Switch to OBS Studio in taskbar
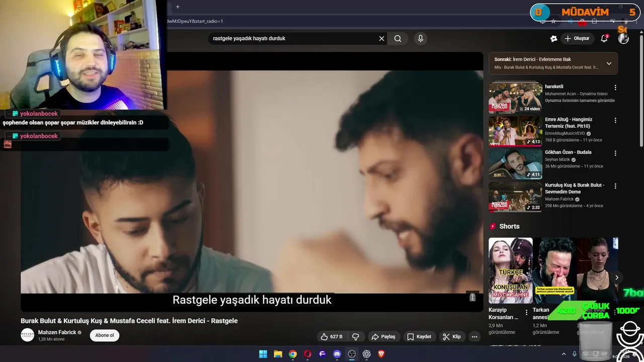 [352, 354]
